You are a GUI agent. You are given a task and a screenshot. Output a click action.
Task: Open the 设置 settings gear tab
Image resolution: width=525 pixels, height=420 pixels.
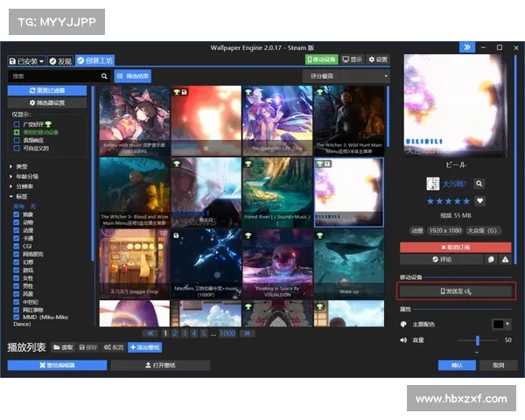(x=378, y=59)
